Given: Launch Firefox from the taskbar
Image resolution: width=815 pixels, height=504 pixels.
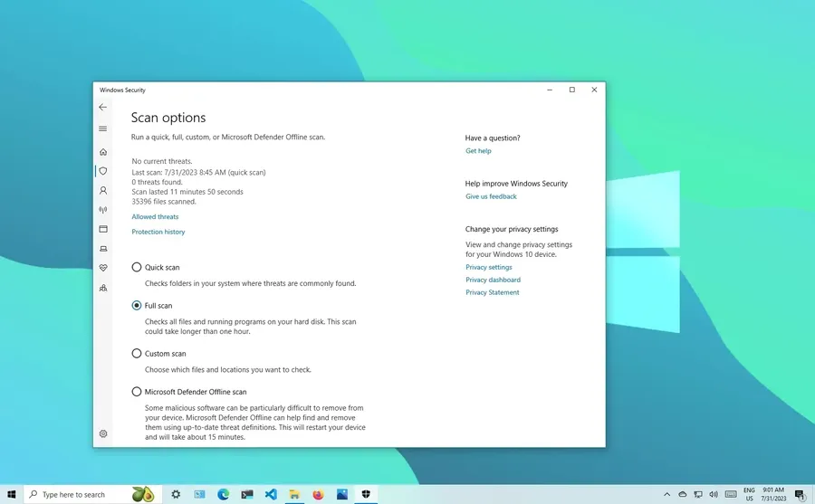Looking at the screenshot, I should click(x=318, y=494).
